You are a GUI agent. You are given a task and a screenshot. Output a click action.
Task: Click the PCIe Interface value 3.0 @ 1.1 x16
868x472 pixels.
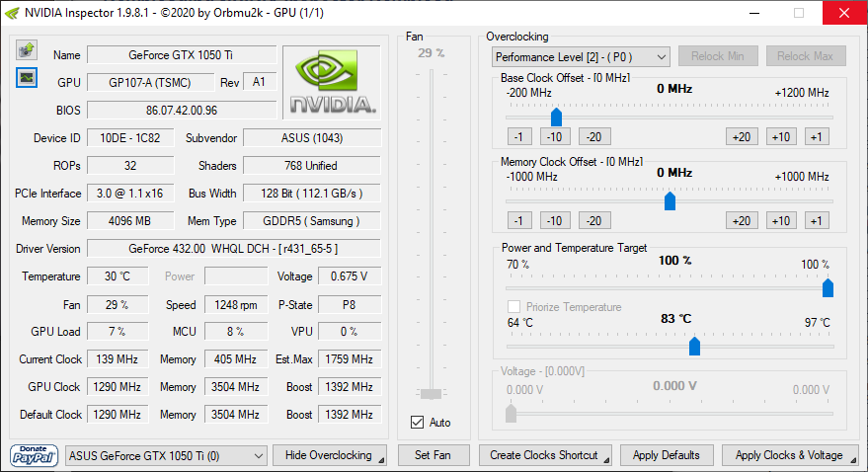click(130, 194)
